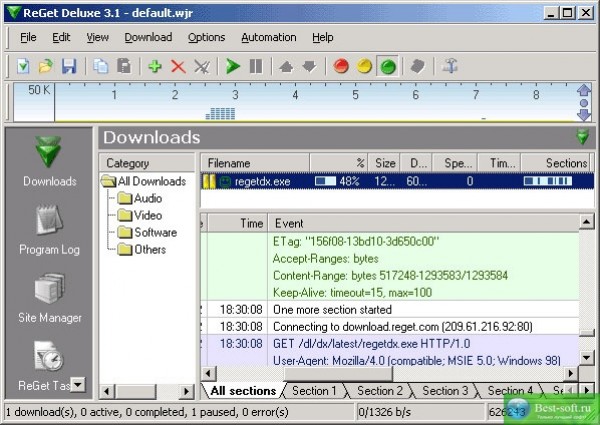Viewport: 600px width, 425px height.
Task: Click the log's horizontal scroll right arrow
Action: coord(571,373)
